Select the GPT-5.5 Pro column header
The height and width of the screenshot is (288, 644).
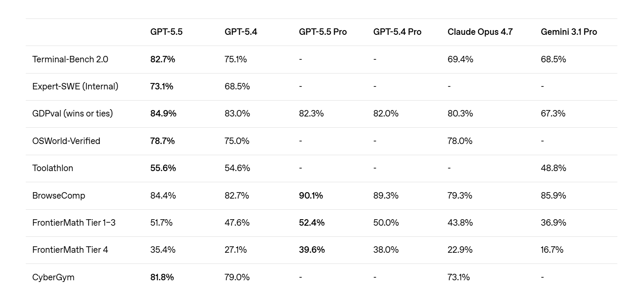pyautogui.click(x=323, y=32)
